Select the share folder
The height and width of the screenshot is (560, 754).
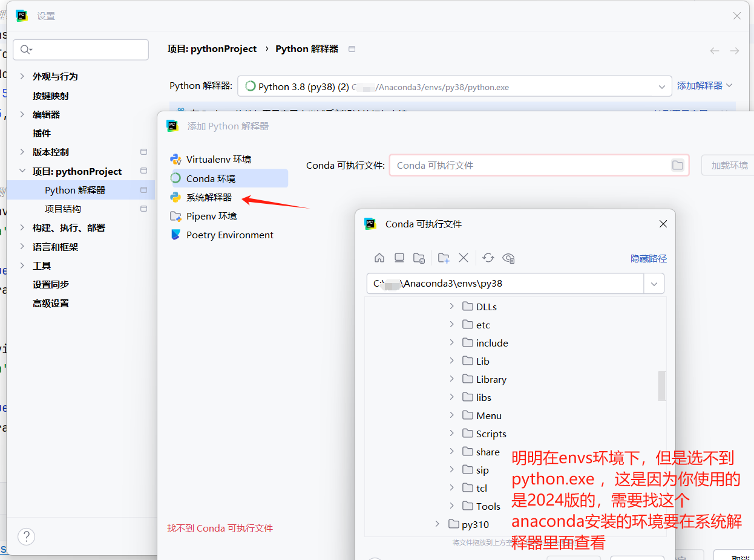[x=481, y=452]
